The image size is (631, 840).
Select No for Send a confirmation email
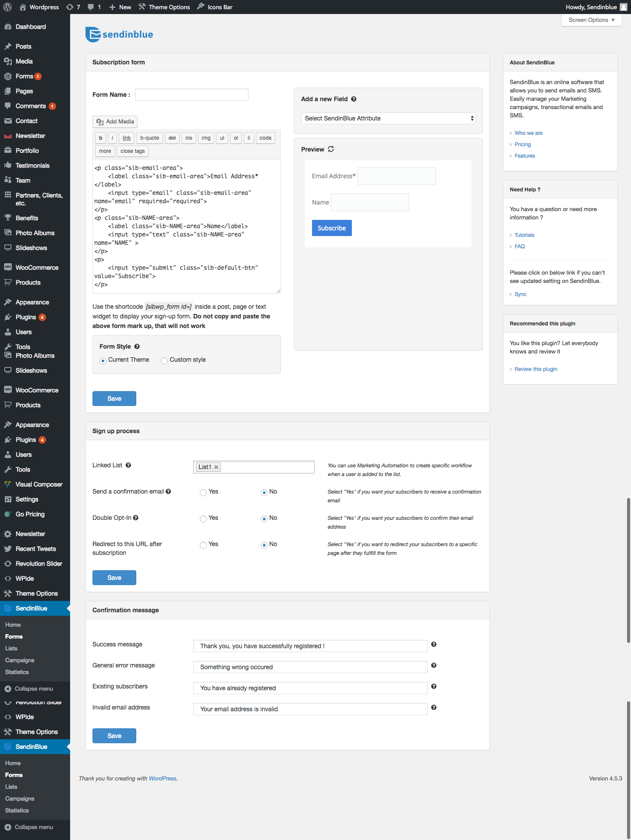tap(264, 493)
